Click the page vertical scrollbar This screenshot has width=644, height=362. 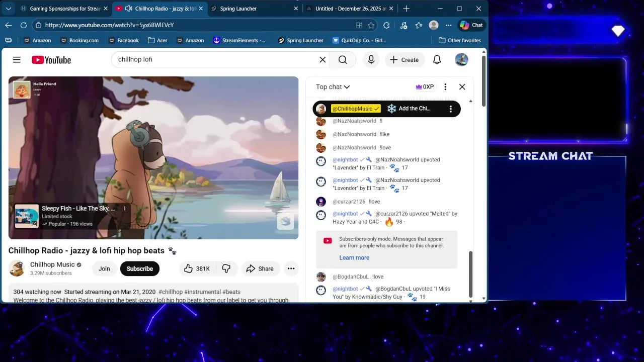click(484, 80)
